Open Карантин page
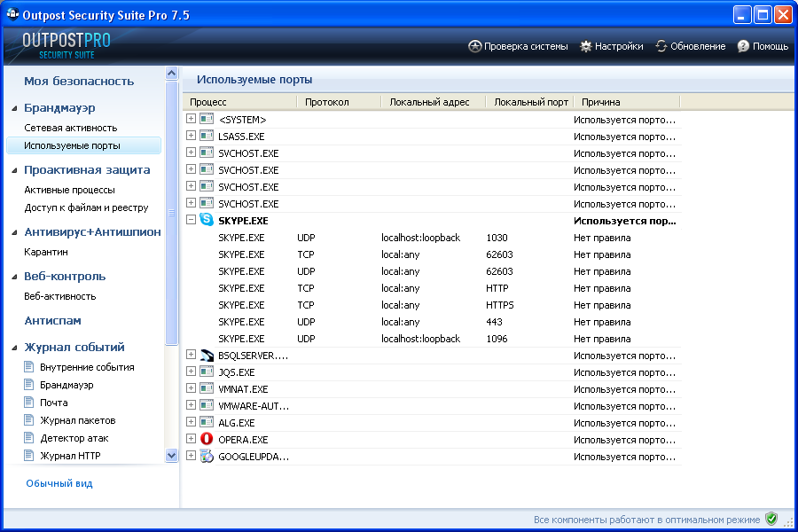Viewport: 798px width, 532px height. (46, 252)
